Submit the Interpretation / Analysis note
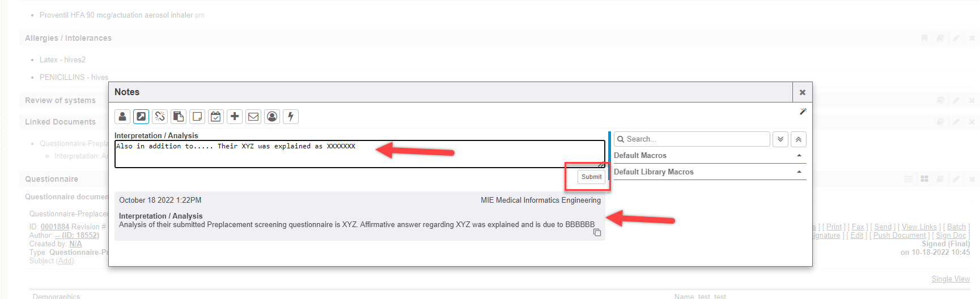 point(591,177)
